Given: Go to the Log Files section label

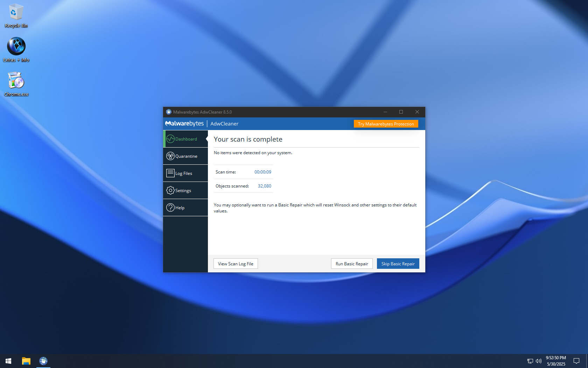Looking at the screenshot, I should click(184, 173).
